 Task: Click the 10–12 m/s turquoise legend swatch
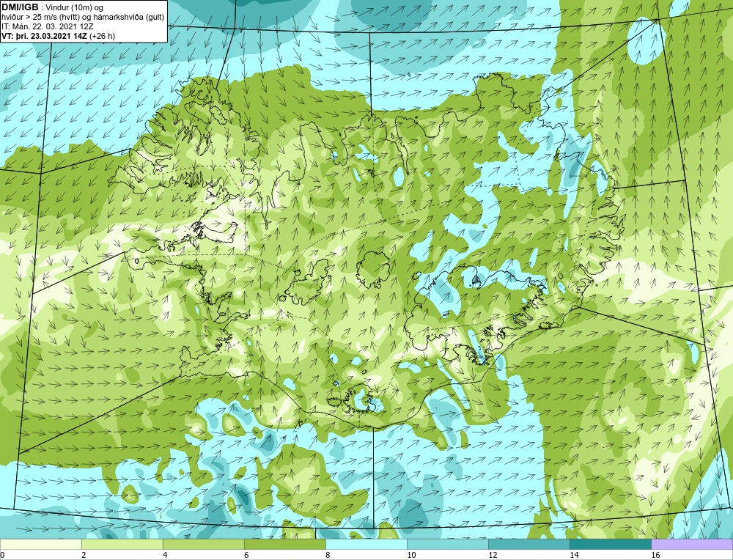click(x=447, y=545)
